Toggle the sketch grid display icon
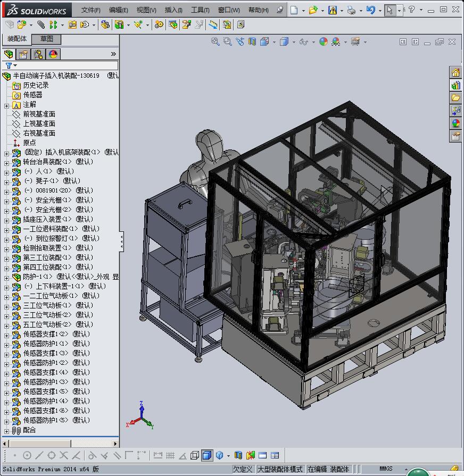The image size is (464, 476). click(170, 455)
